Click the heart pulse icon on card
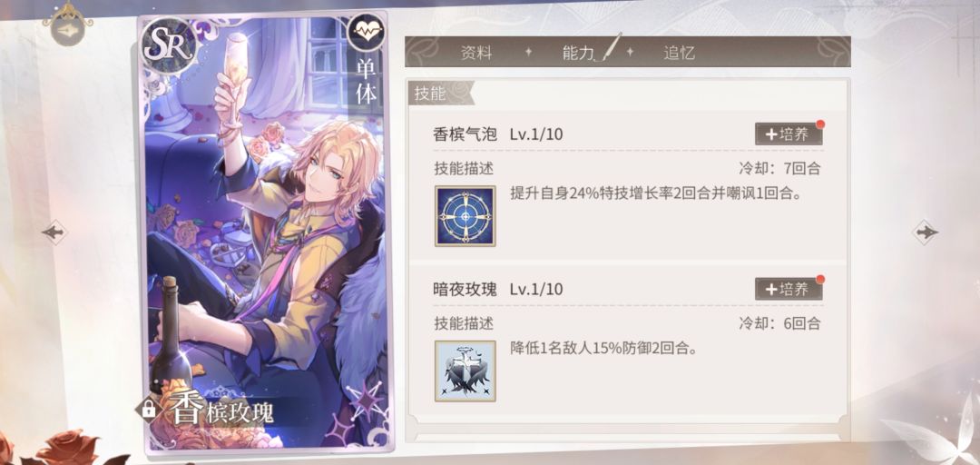This screenshot has height=465, width=980. pos(366,32)
